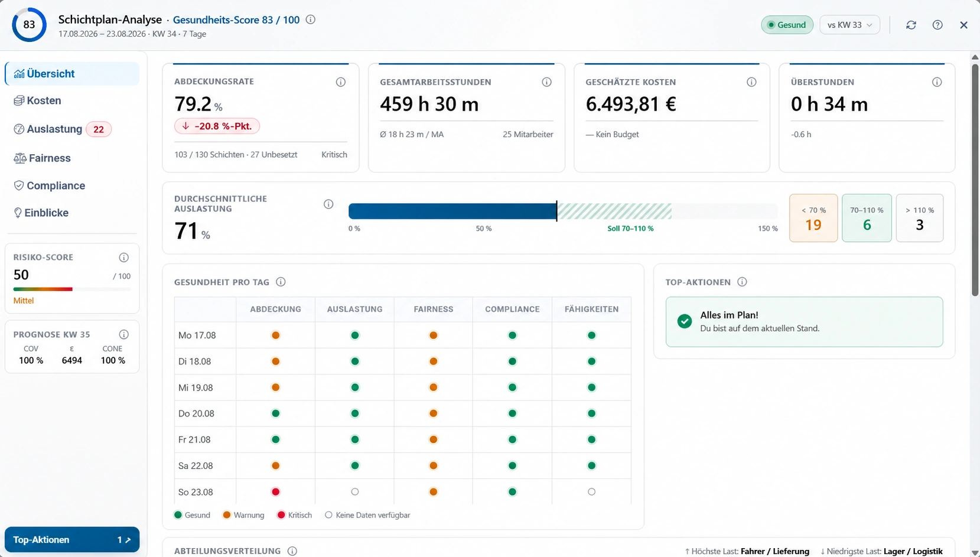Click Thursday 20.08 Abdeckung green dot
The image size is (980, 557).
tap(275, 413)
